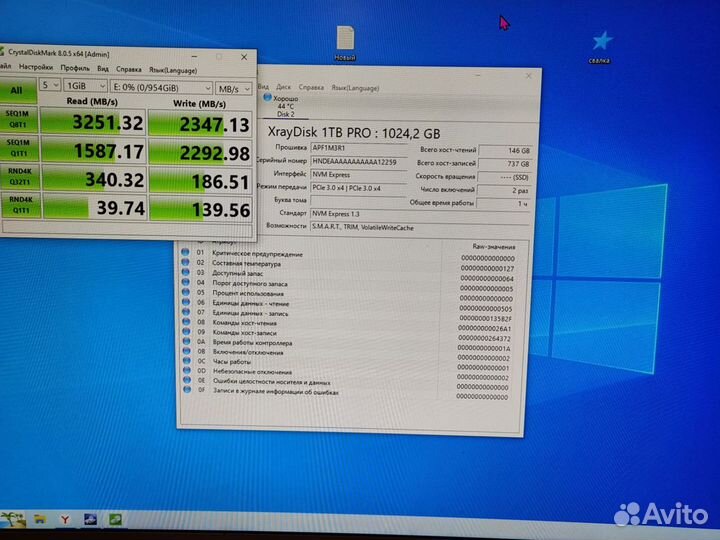This screenshot has height=540, width=720.
Task: Click status circle of 0B Включения/отключения
Action: click(x=186, y=351)
